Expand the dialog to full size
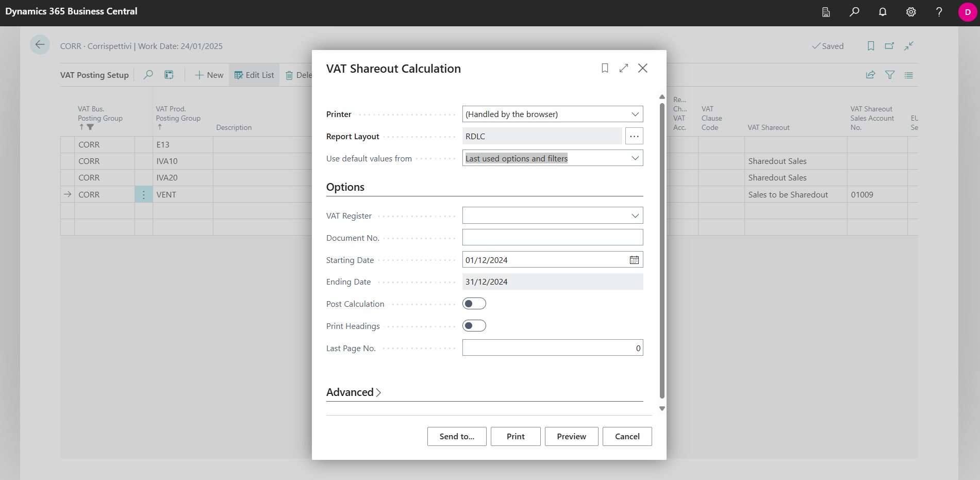This screenshot has width=980, height=480. point(624,68)
